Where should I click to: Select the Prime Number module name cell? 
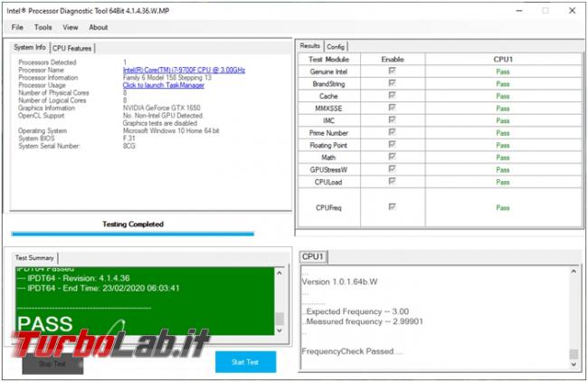tap(329, 133)
